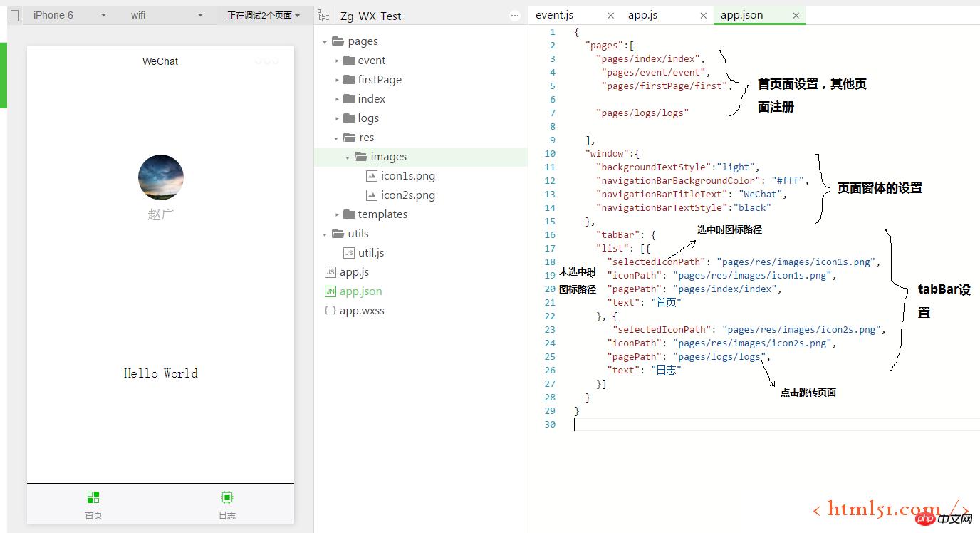Expand the templates folder

(338, 215)
